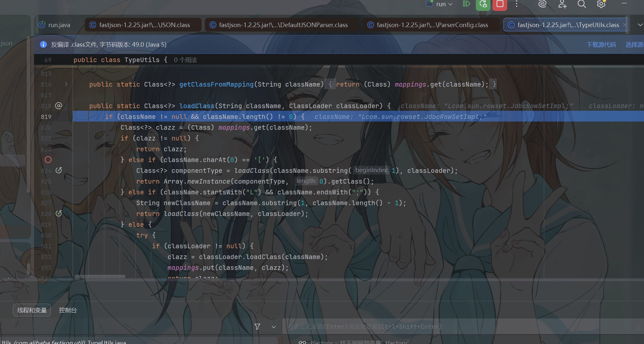This screenshot has height=344, width=644.
Task: Click the @ annotation gutter icon on line 818
Action: pos(59,106)
